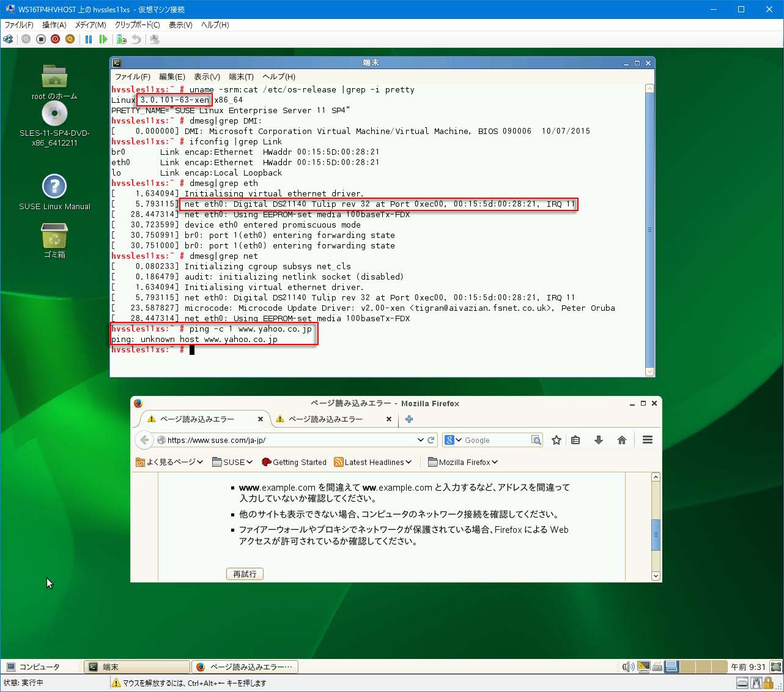This screenshot has height=692, width=784.
Task: Click the orange Save state toolbar icon
Action: tap(70, 39)
